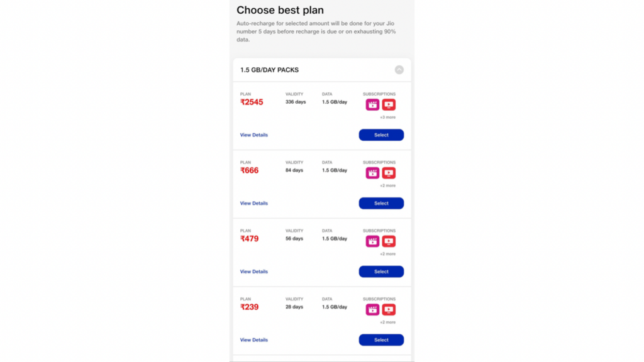This screenshot has height=362, width=644.
Task: Click JioCinema icon in ₹2545 plan
Action: [x=372, y=105]
